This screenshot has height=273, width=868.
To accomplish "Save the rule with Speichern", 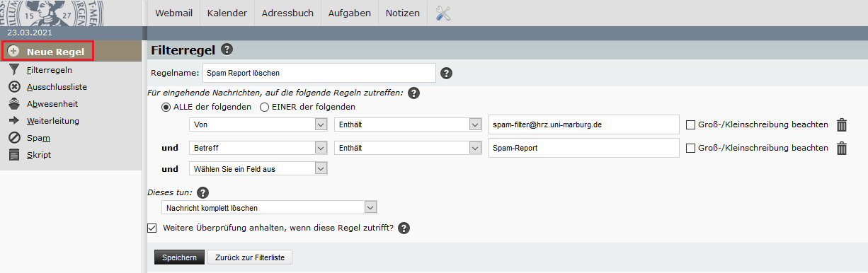I will [x=179, y=257].
